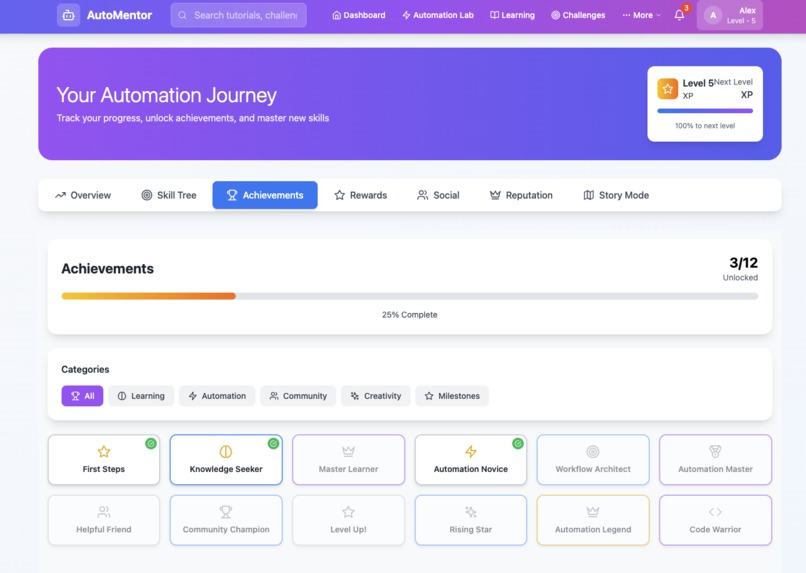
Task: Click the Automation Novice lightning icon
Action: 471,452
